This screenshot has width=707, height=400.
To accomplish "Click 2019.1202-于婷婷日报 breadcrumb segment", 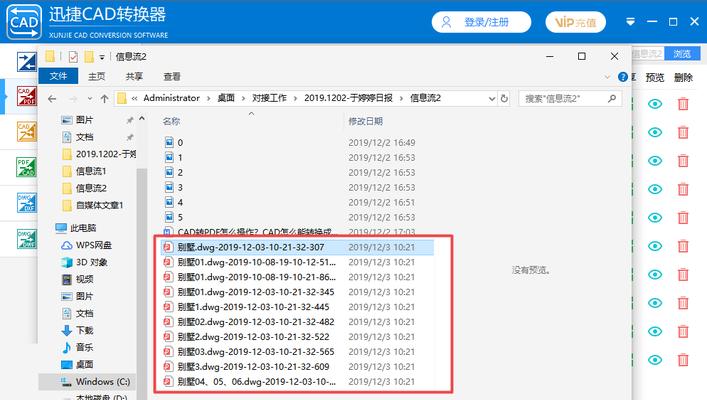I will tap(348, 98).
